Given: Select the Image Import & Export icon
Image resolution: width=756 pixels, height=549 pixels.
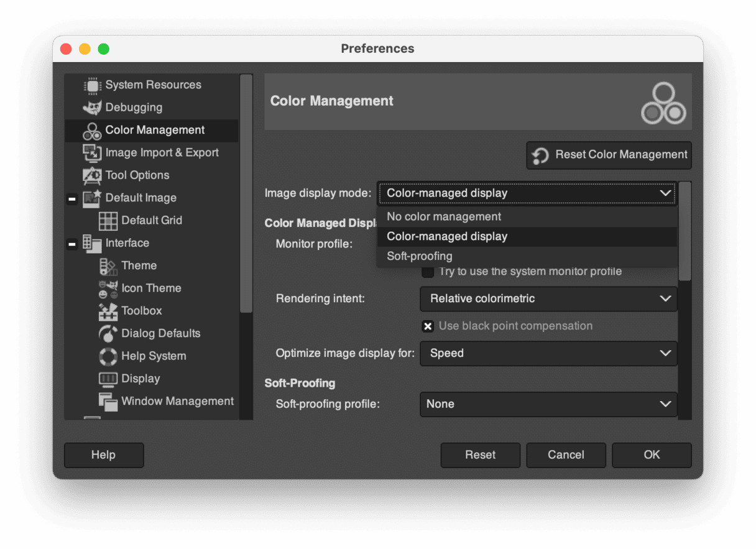Looking at the screenshot, I should click(x=92, y=153).
